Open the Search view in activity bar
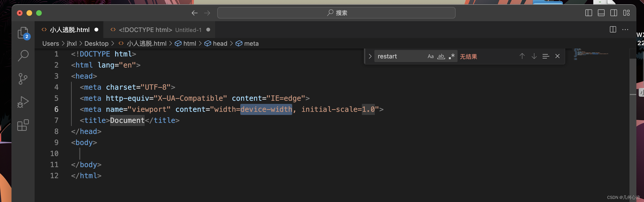Image resolution: width=644 pixels, height=202 pixels. pyautogui.click(x=23, y=56)
